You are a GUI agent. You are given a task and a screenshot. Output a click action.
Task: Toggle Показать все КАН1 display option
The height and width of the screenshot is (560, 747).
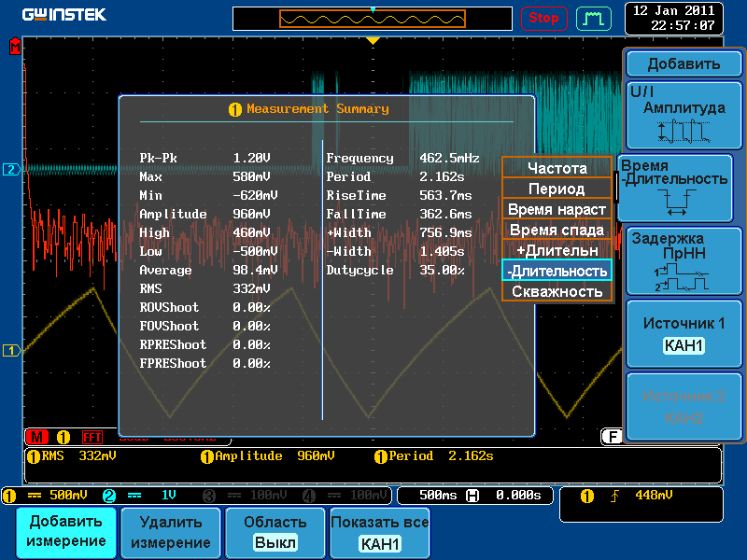pyautogui.click(x=379, y=533)
